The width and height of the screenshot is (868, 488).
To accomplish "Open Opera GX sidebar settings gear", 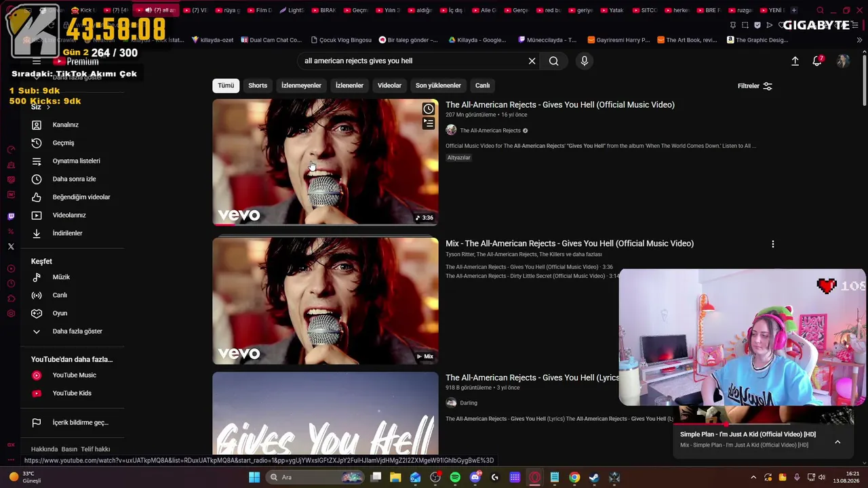I will (11, 313).
